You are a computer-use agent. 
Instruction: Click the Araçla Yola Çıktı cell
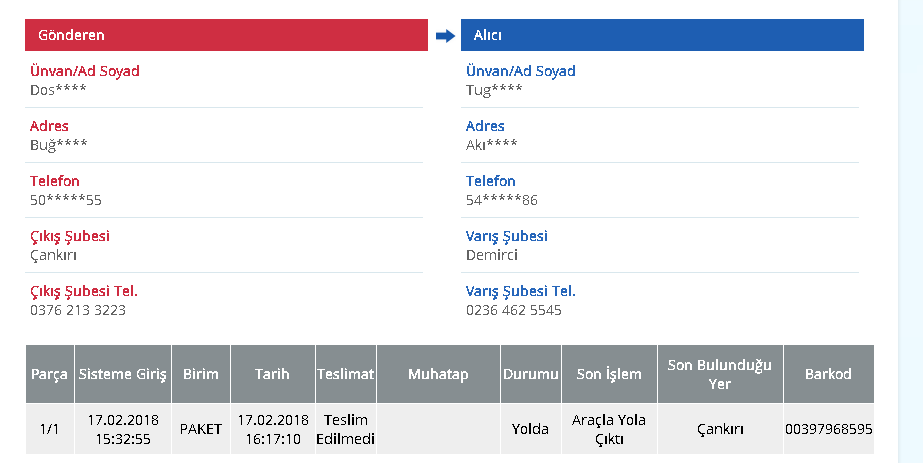tap(609, 429)
